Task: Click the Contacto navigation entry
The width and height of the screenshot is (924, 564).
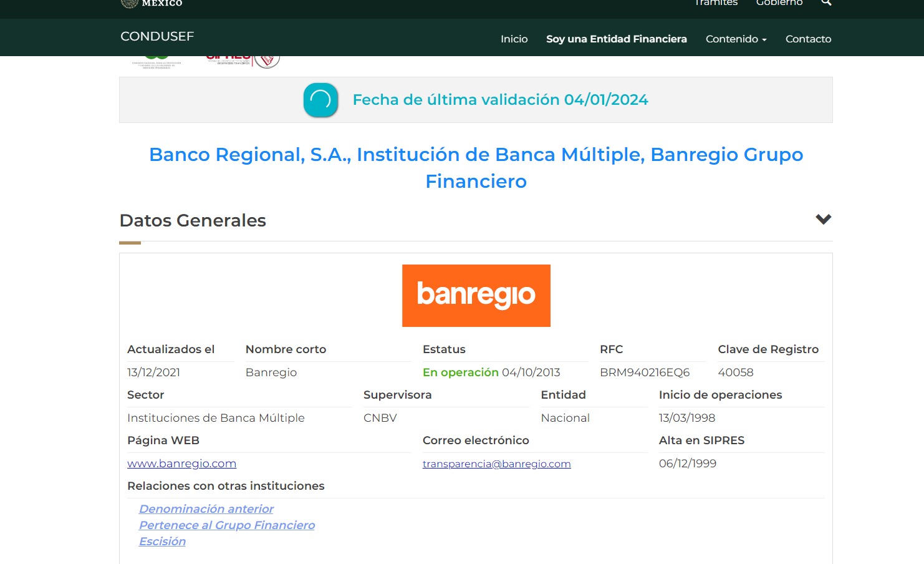Action: coord(808,39)
